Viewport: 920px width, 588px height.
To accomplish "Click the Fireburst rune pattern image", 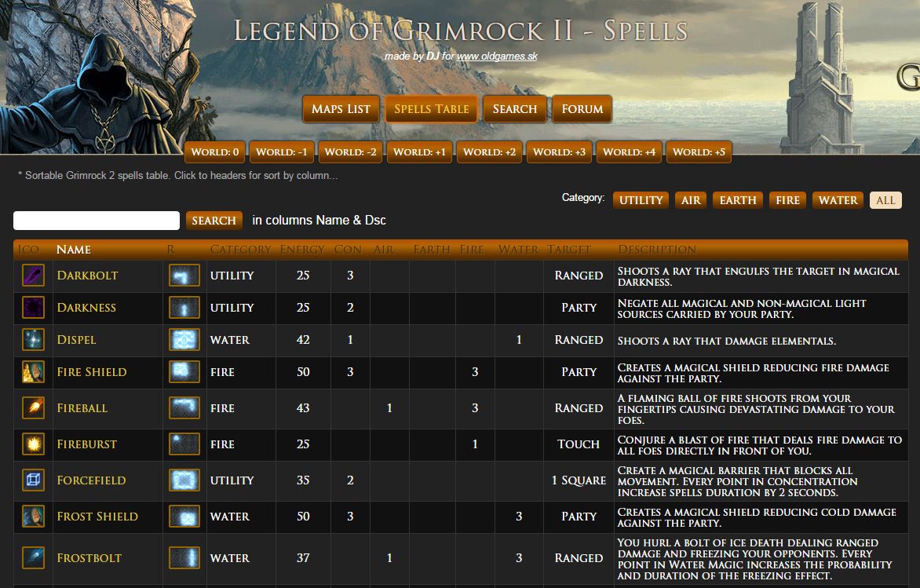I will click(184, 444).
